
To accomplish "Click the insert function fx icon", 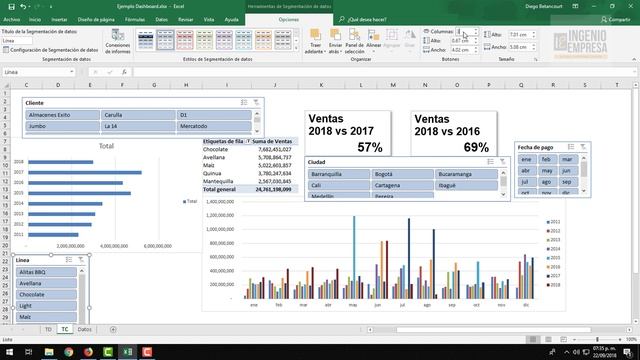I will [x=124, y=72].
